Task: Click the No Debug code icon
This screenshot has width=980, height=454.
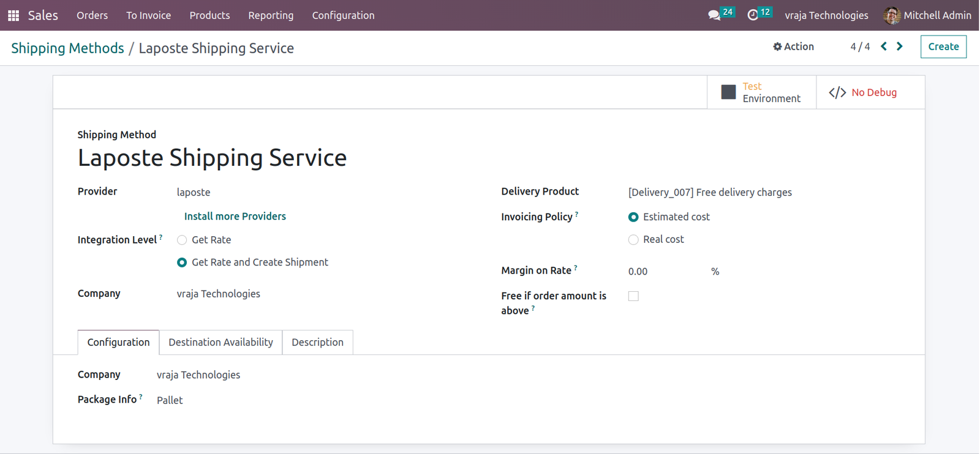Action: click(x=837, y=92)
